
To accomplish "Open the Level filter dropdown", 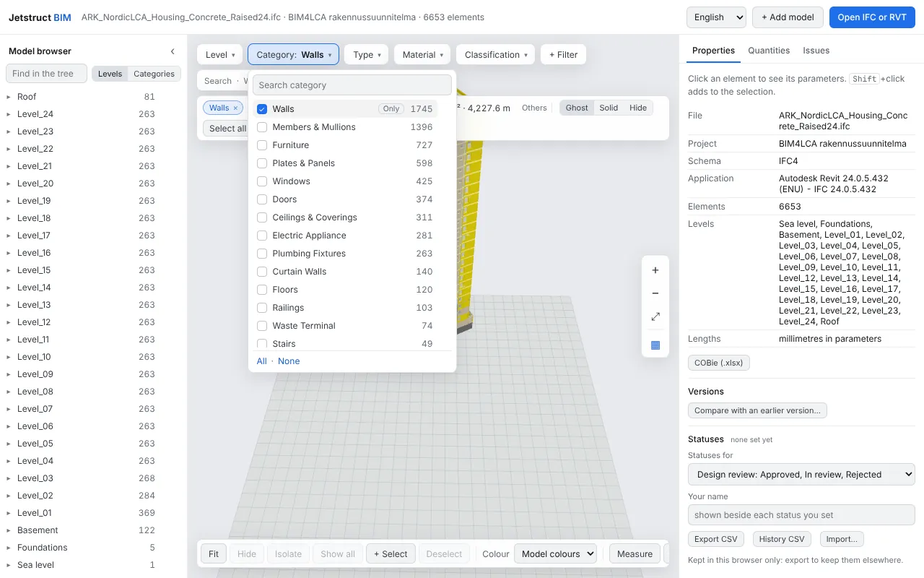I will pyautogui.click(x=220, y=55).
